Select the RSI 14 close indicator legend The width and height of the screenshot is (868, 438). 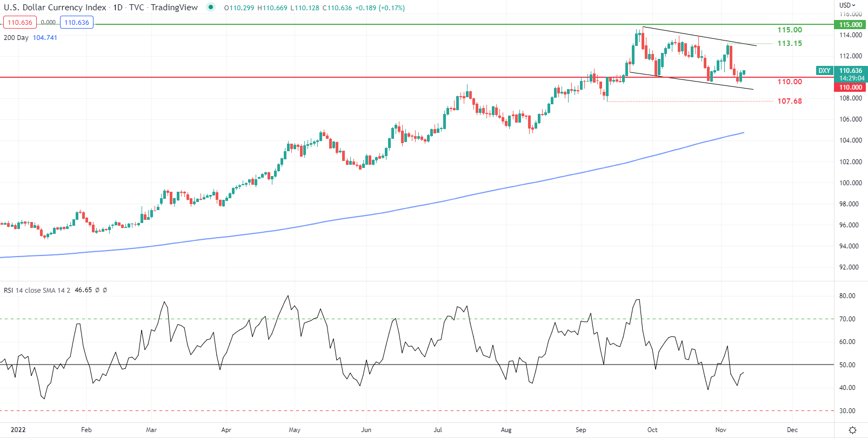click(37, 290)
